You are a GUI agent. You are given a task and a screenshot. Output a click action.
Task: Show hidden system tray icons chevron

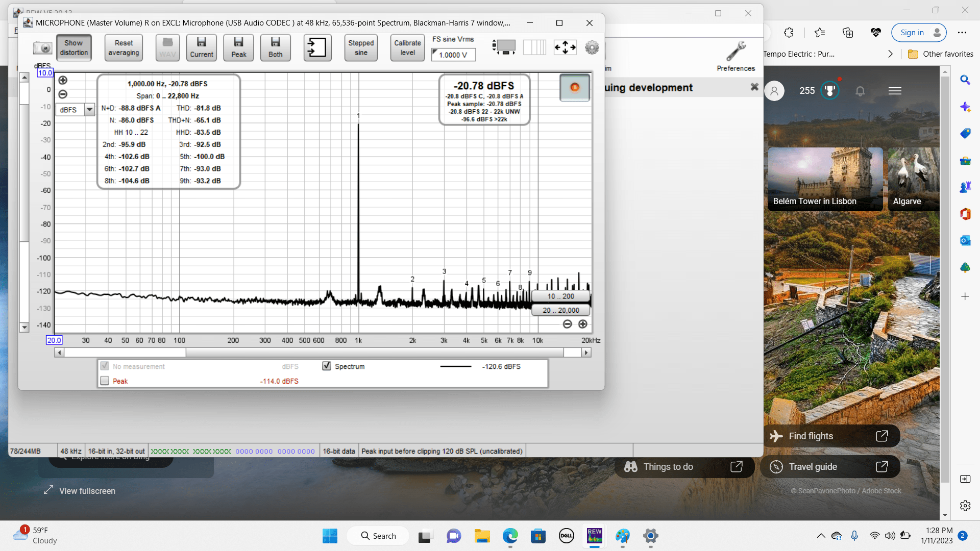[821, 536]
